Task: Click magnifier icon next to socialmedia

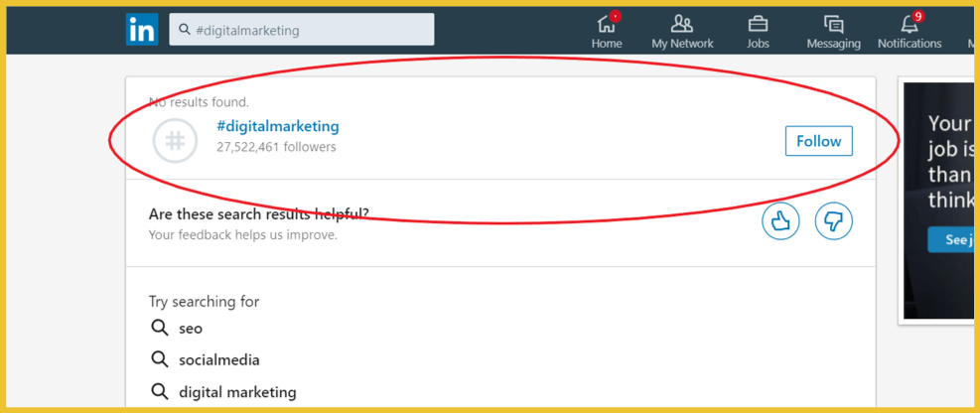Action: pos(160,360)
